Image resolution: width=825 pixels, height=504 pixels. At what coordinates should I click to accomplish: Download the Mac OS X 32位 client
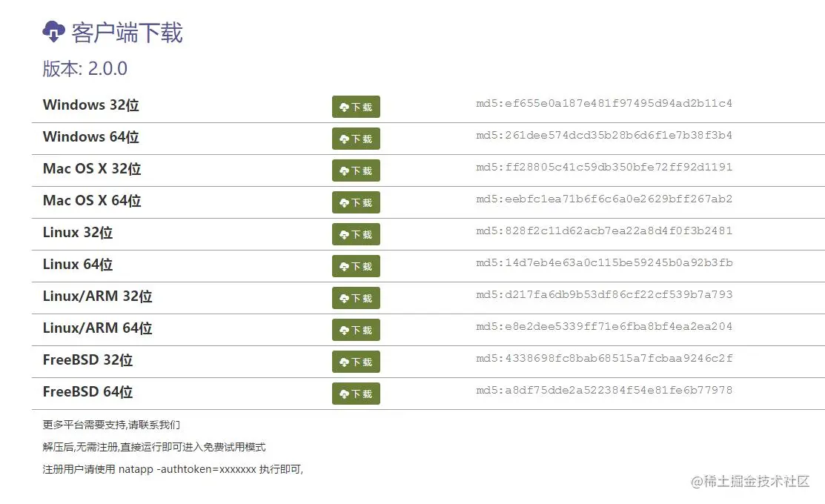tap(356, 170)
